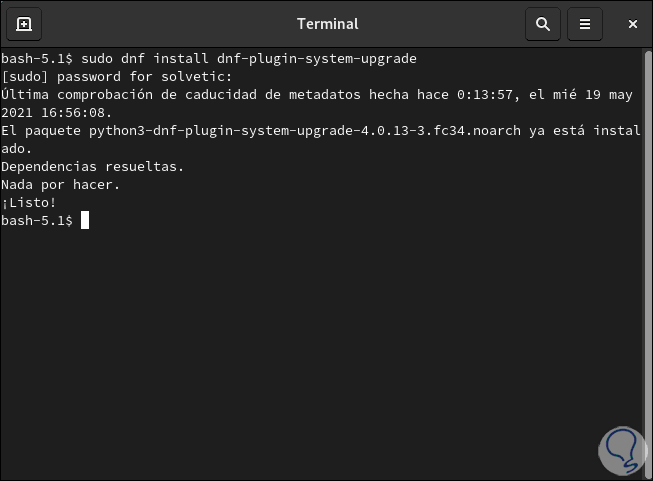653x481 pixels.
Task: Click the 'Dependencias resueltas.' line
Action: click(92, 166)
